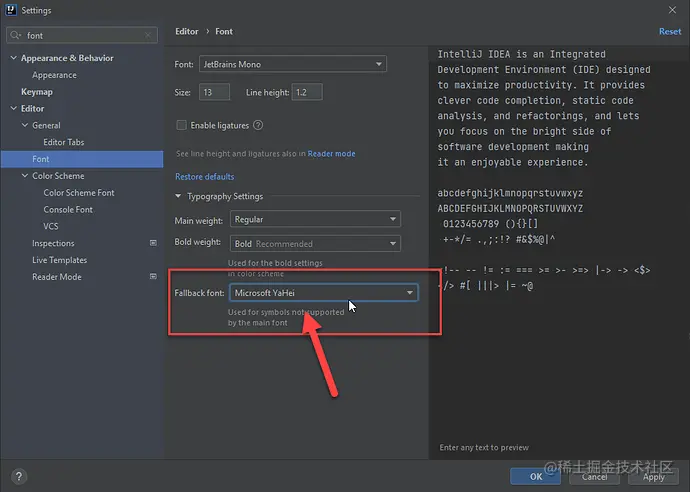Open the ligatures help question mark icon
The height and width of the screenshot is (492, 690).
(258, 125)
